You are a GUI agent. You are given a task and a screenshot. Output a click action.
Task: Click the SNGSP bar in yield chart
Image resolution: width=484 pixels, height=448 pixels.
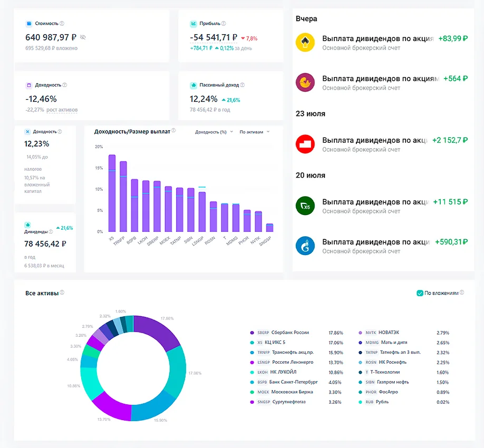click(269, 228)
